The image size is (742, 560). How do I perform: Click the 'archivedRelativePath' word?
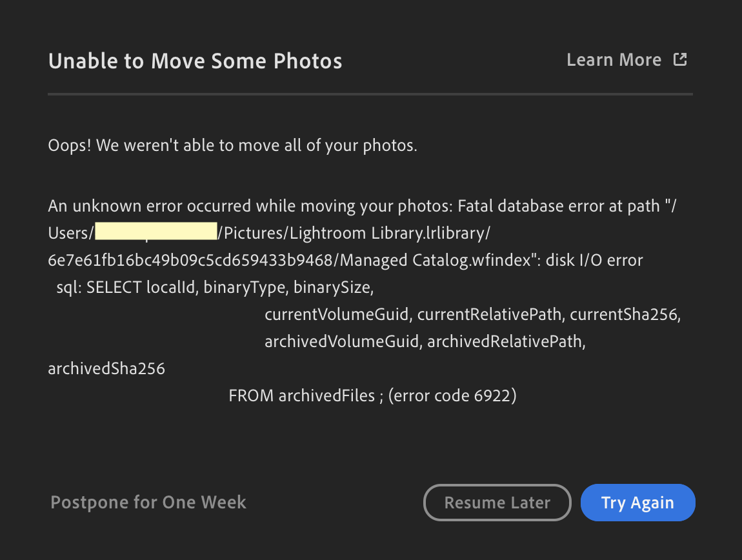click(505, 342)
